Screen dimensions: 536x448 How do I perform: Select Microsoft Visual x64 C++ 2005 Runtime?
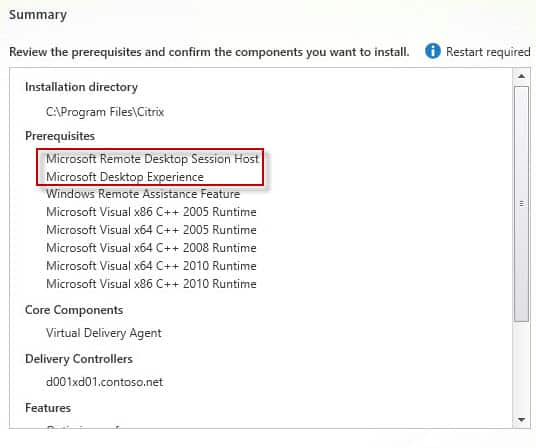[x=151, y=230]
